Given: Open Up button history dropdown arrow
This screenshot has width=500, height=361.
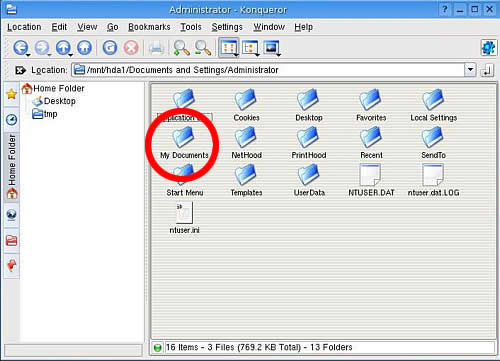Looking at the screenshot, I should tap(71, 54).
